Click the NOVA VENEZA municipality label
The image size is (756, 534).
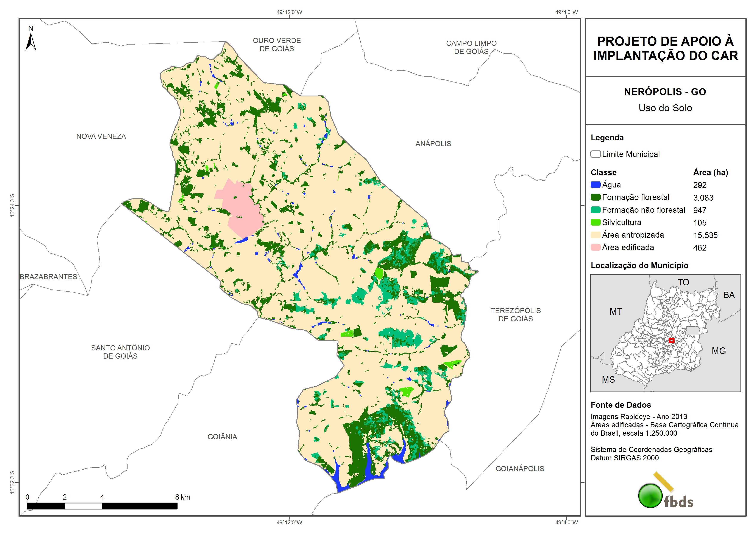tap(101, 136)
